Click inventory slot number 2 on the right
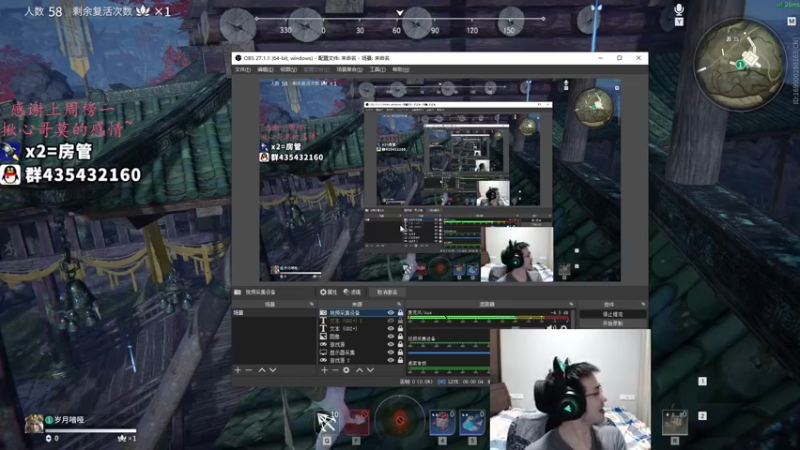800x450 pixels. [x=702, y=416]
